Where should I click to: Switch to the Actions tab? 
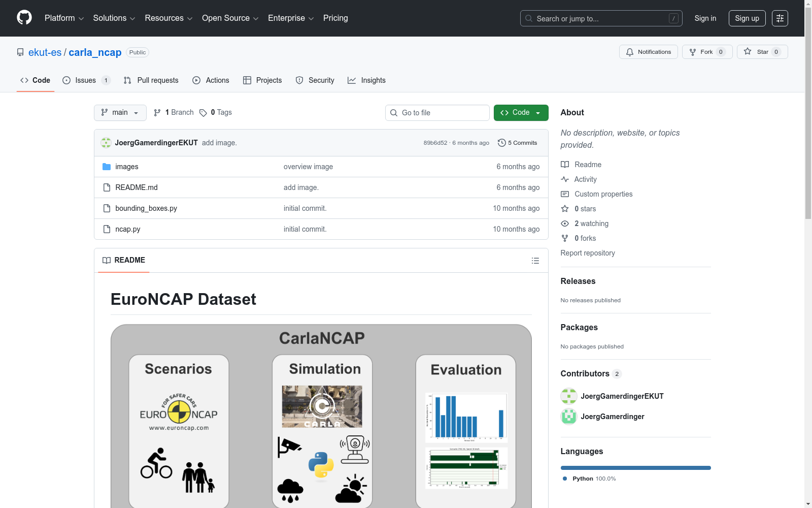point(211,80)
